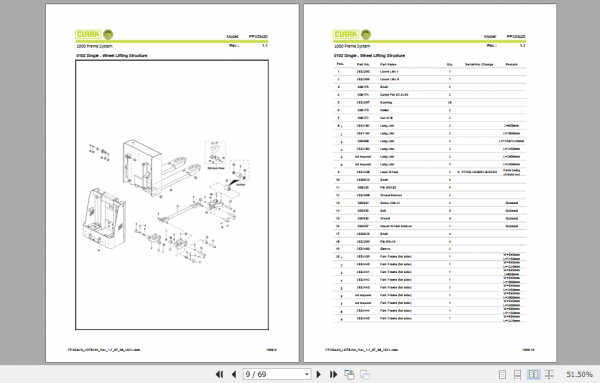The image size is (600, 383).
Task: Jump to the first page
Action: (219, 374)
